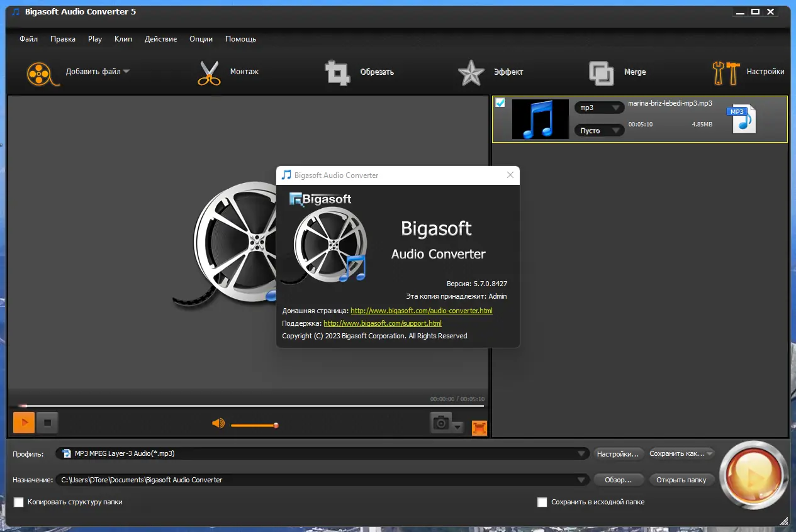The width and height of the screenshot is (796, 532).
Task: Click the Открыть папку button
Action: [681, 479]
